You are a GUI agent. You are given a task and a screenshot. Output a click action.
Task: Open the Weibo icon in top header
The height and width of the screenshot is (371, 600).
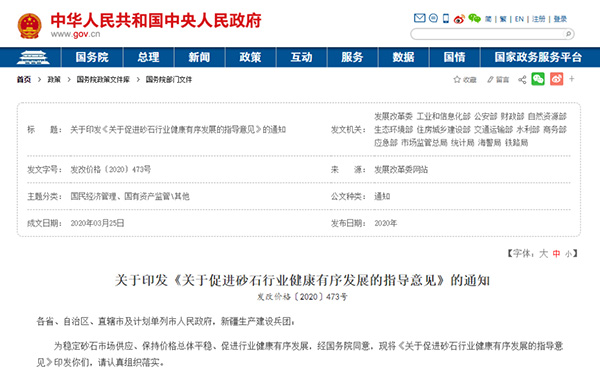pyautogui.click(x=459, y=19)
